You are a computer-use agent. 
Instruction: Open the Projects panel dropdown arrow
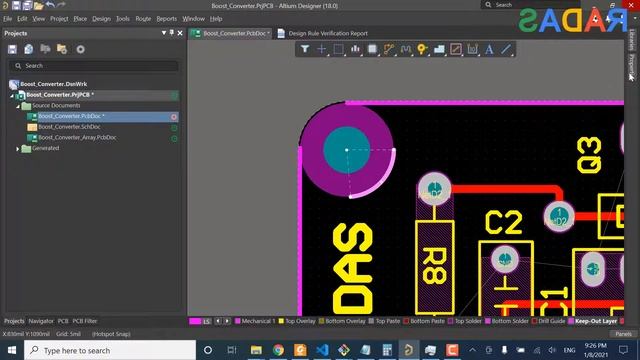tap(164, 33)
